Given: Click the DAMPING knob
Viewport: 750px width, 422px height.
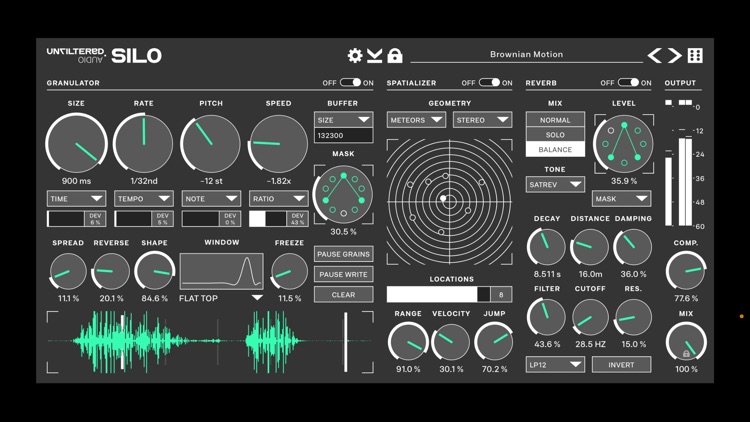Looking at the screenshot, I should click(x=633, y=247).
